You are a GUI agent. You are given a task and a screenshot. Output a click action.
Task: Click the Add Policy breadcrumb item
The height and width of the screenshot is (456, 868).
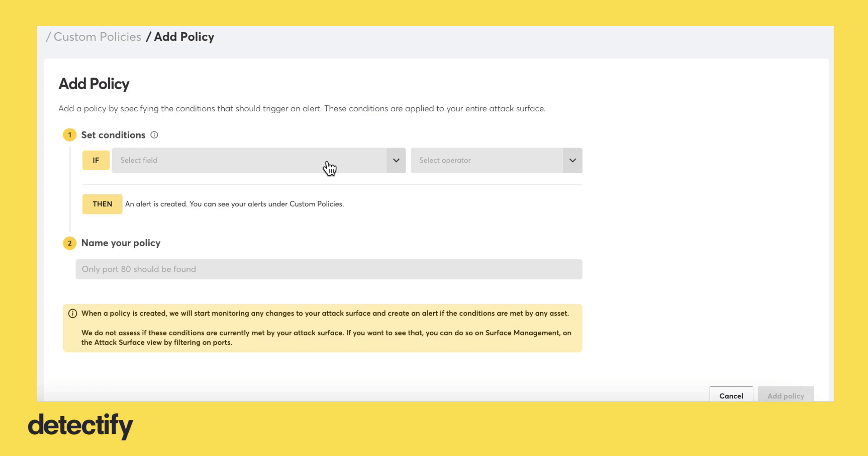tap(184, 37)
